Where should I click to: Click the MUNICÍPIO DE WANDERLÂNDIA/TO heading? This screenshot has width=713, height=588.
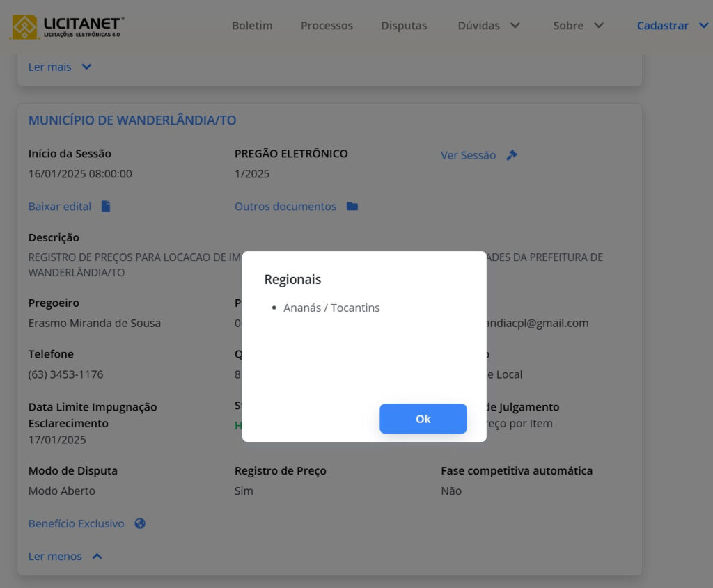132,120
